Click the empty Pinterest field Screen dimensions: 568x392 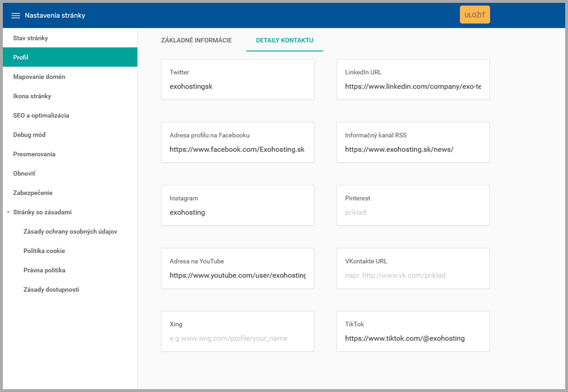click(x=412, y=212)
